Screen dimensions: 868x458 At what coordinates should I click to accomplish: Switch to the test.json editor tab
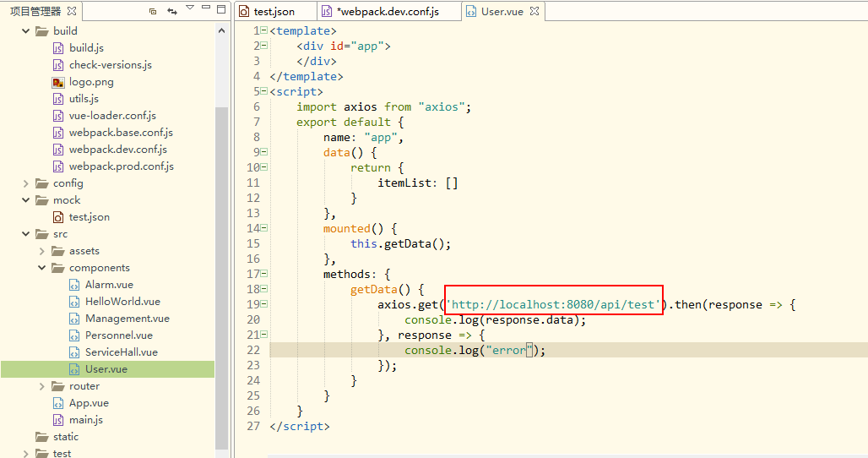tap(274, 11)
